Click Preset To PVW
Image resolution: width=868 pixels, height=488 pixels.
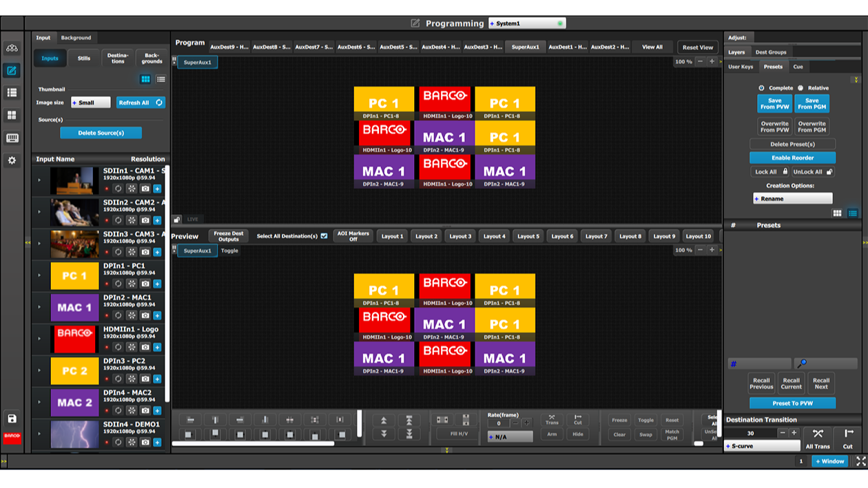pos(792,403)
